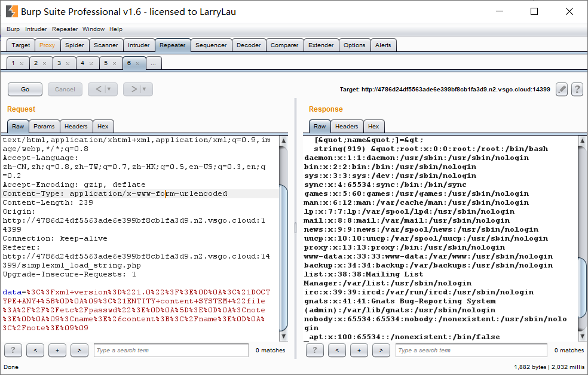Go to next match in request search
The image size is (588, 375).
pyautogui.click(x=79, y=351)
